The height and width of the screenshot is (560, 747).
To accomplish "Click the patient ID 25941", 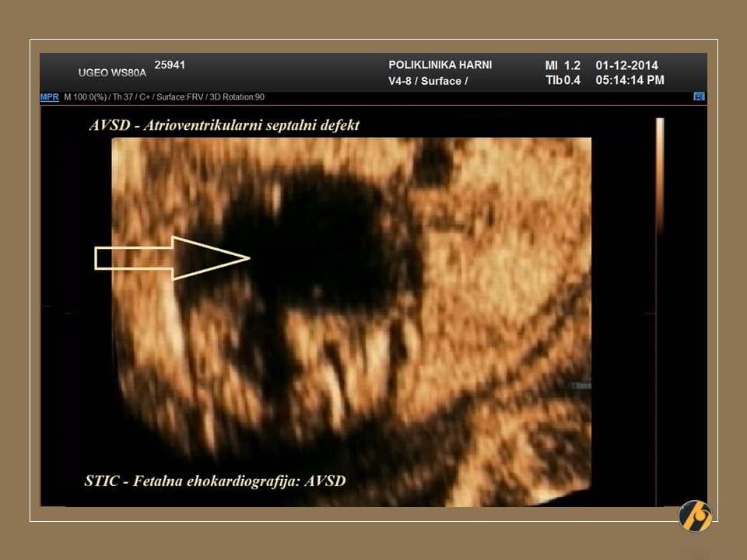I will click(170, 65).
